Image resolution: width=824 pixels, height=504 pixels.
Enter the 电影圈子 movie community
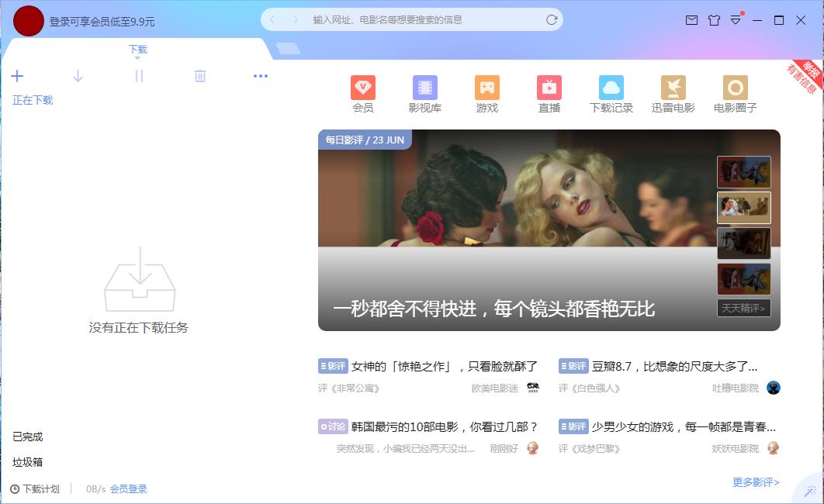coord(736,94)
